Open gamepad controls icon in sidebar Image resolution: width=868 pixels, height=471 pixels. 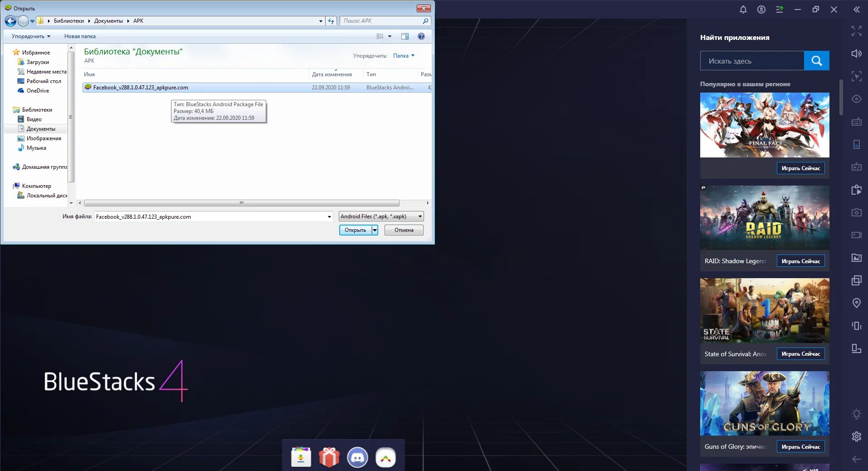tap(856, 167)
